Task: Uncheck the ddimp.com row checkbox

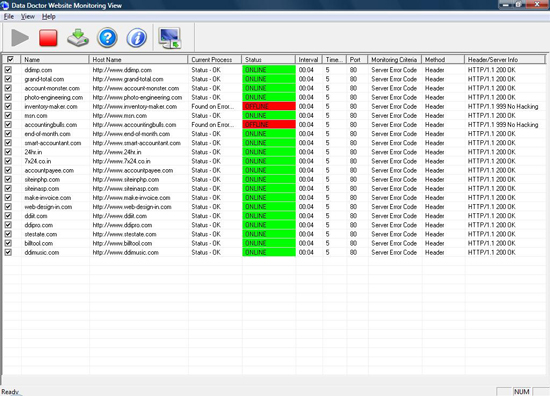Action: (8, 70)
